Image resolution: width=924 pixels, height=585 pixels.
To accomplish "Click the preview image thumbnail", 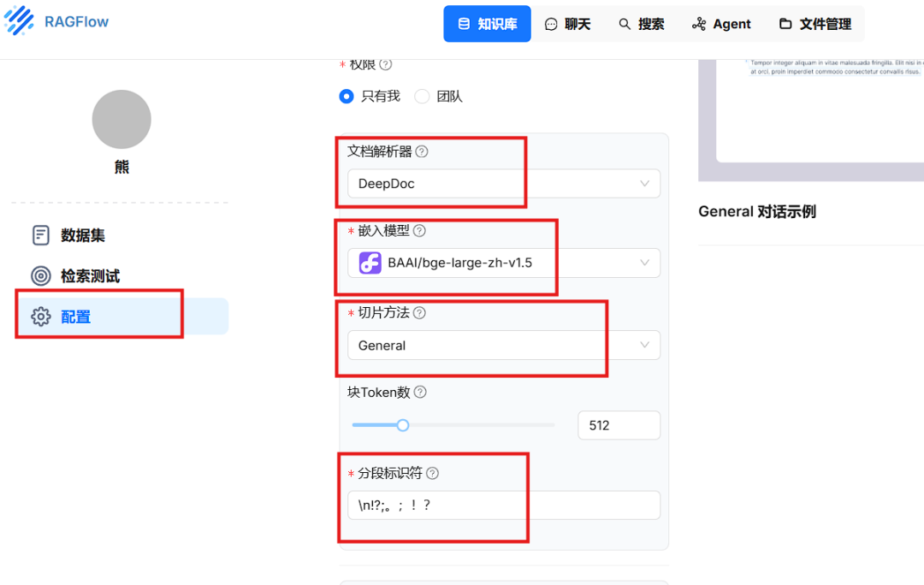I will [811, 121].
